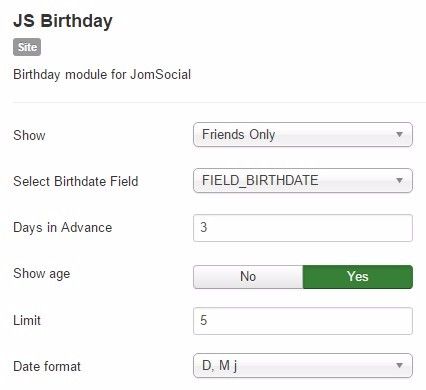The image size is (426, 390).
Task: Click the Date format label
Action: tap(47, 366)
